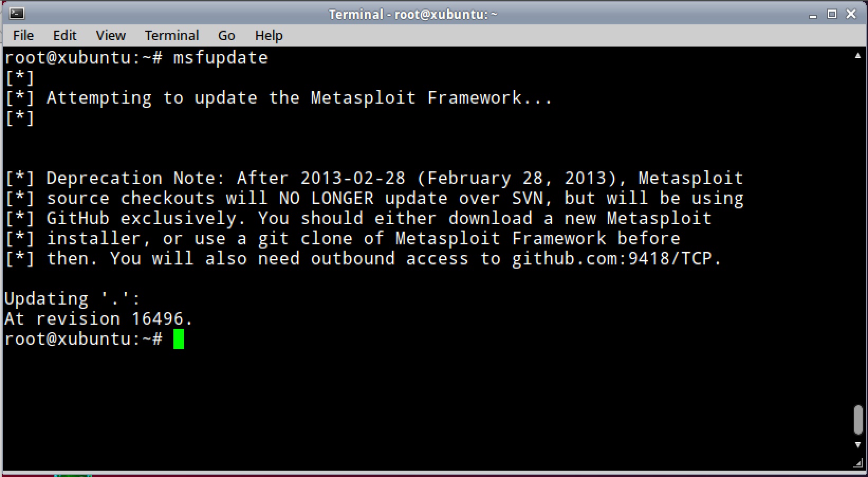
Task: Click the scrollbar down arrow
Action: (858, 445)
